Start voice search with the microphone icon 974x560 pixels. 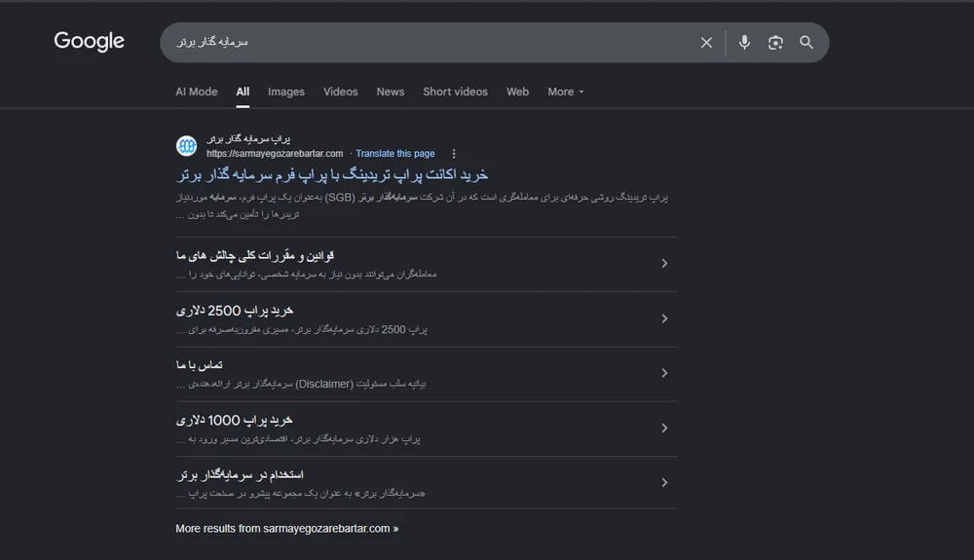(x=744, y=42)
